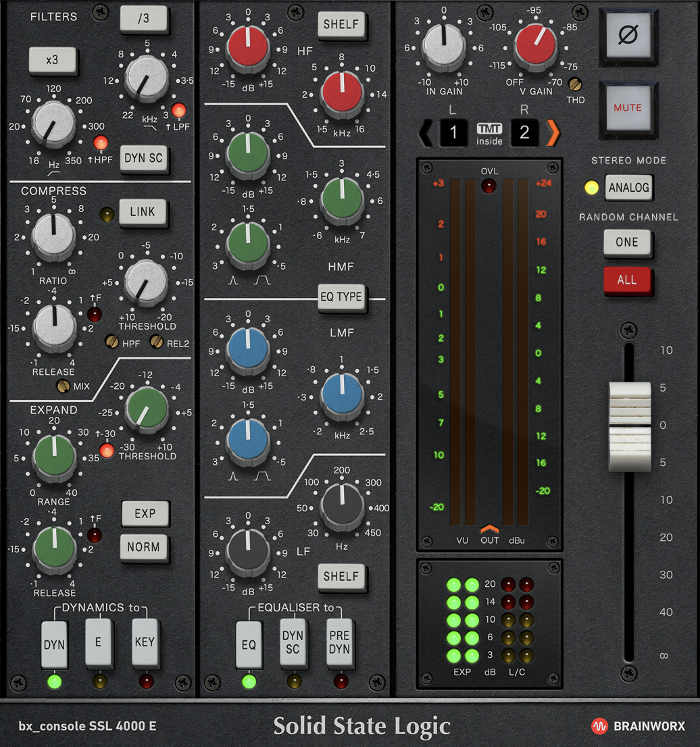Click compressor MIX screw control
The height and width of the screenshot is (747, 700).
point(63,386)
